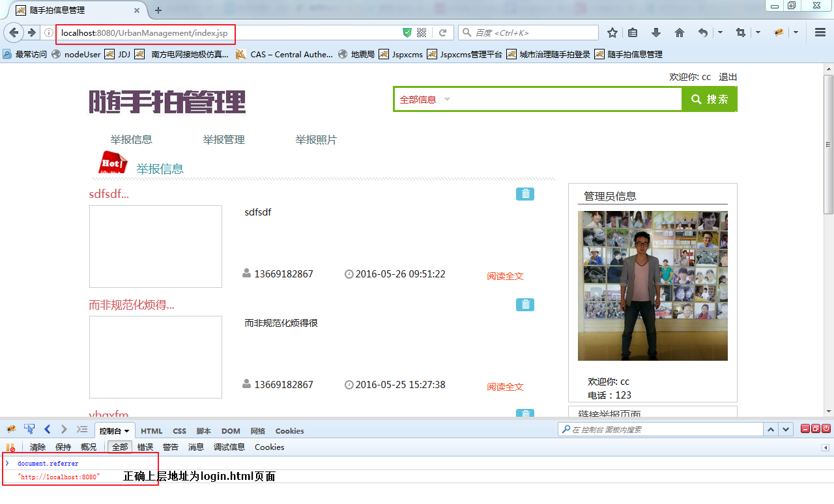
Task: Switch to the Firebug DOM tab
Action: 231,431
